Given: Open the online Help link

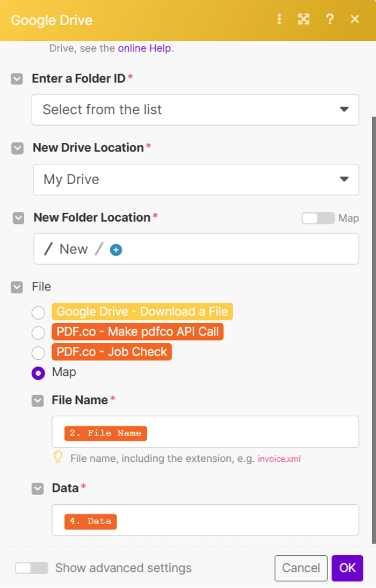Looking at the screenshot, I should click(144, 48).
